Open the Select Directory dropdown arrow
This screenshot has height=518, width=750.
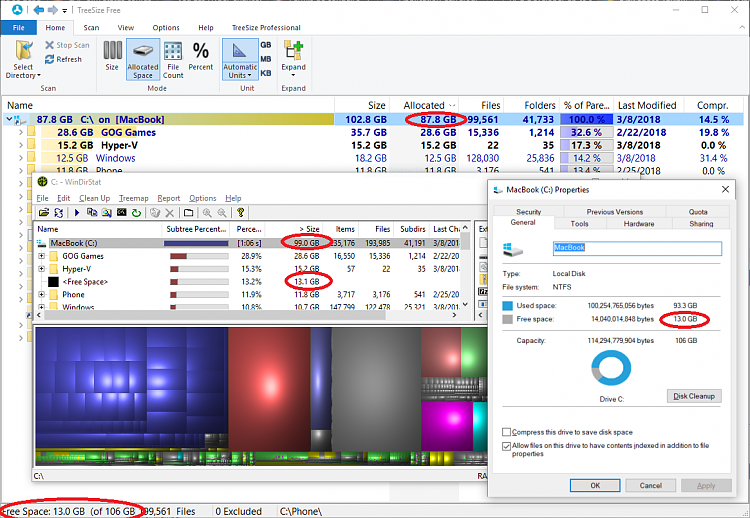[39, 76]
